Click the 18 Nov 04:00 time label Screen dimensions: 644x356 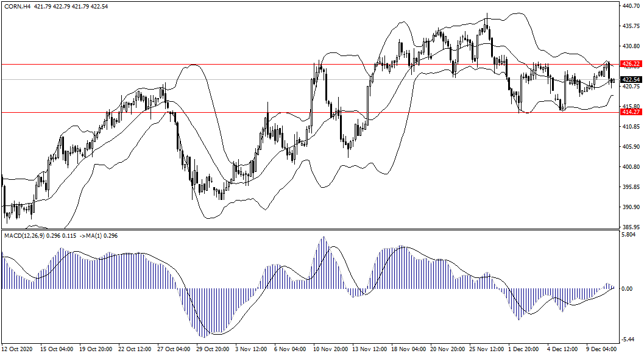click(x=408, y=349)
